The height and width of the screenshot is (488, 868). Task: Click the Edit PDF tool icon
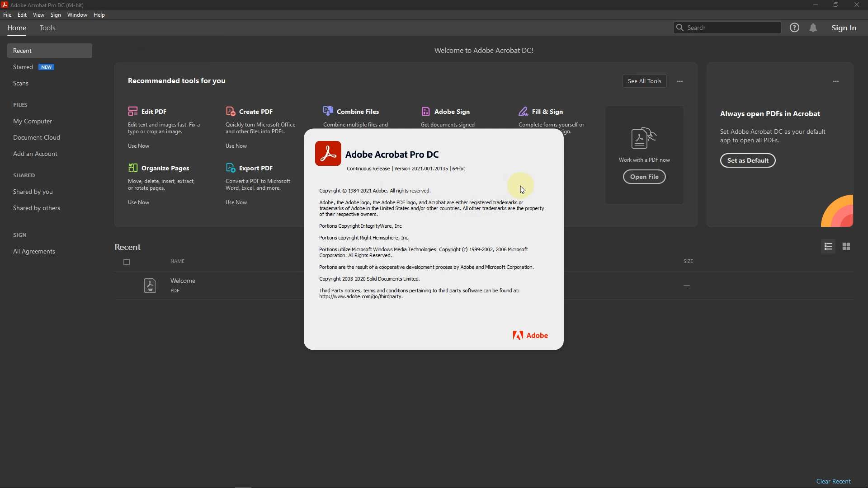(132, 111)
